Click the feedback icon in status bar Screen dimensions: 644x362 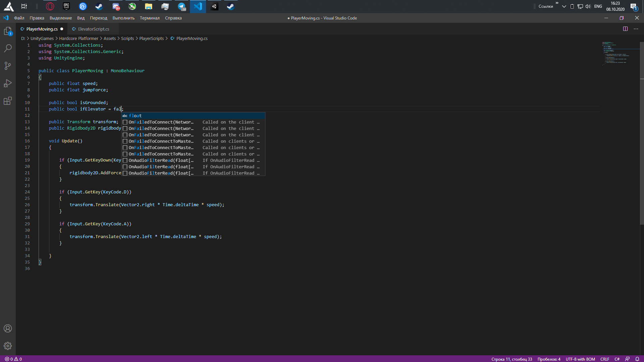tap(627, 359)
